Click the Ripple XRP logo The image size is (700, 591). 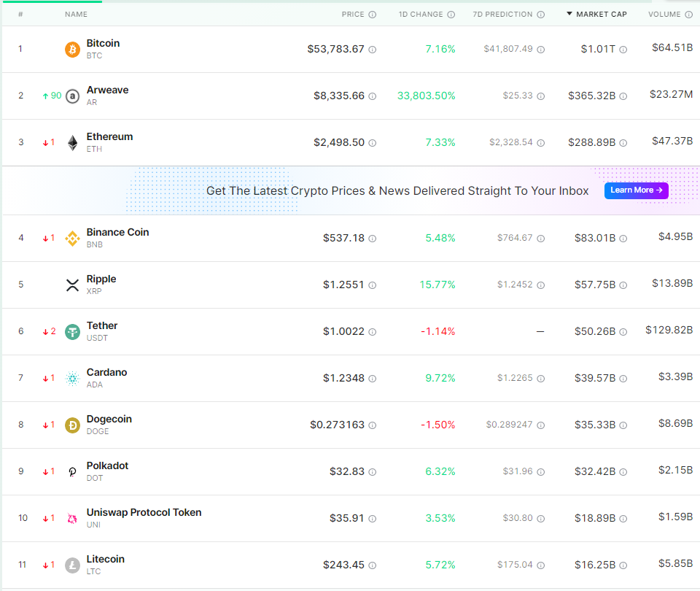pyautogui.click(x=72, y=285)
